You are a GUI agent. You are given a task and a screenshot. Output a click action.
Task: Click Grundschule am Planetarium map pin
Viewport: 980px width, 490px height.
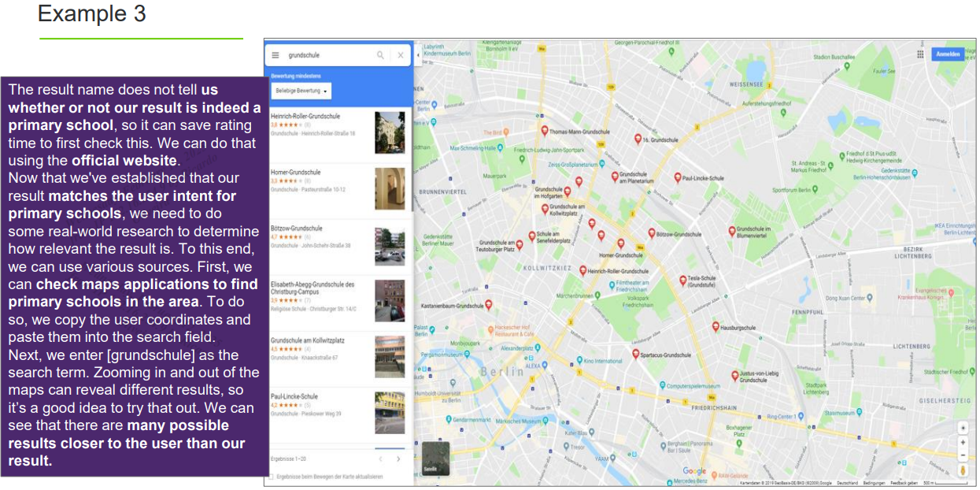(x=615, y=176)
